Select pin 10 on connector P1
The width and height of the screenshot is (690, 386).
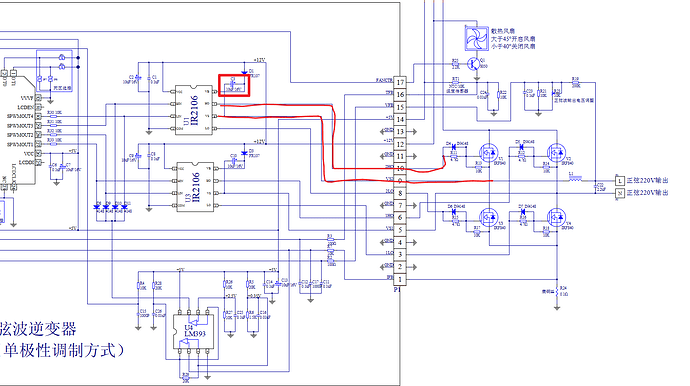[400, 169]
